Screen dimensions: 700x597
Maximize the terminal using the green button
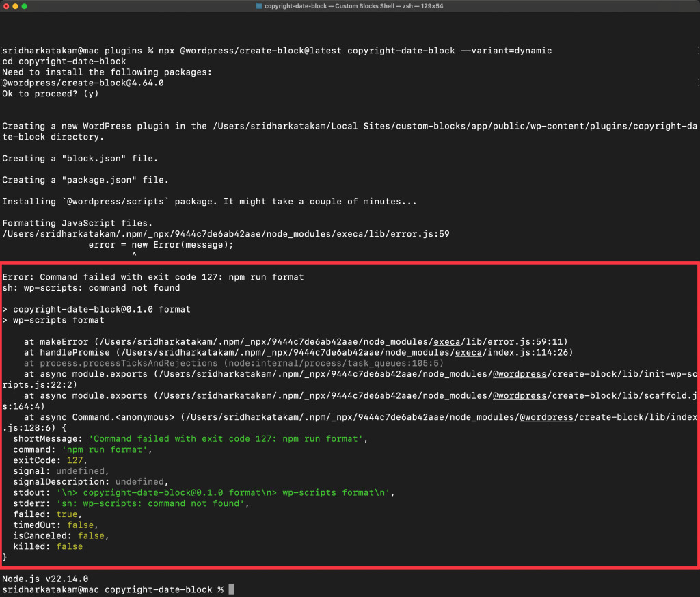pyautogui.click(x=25, y=5)
